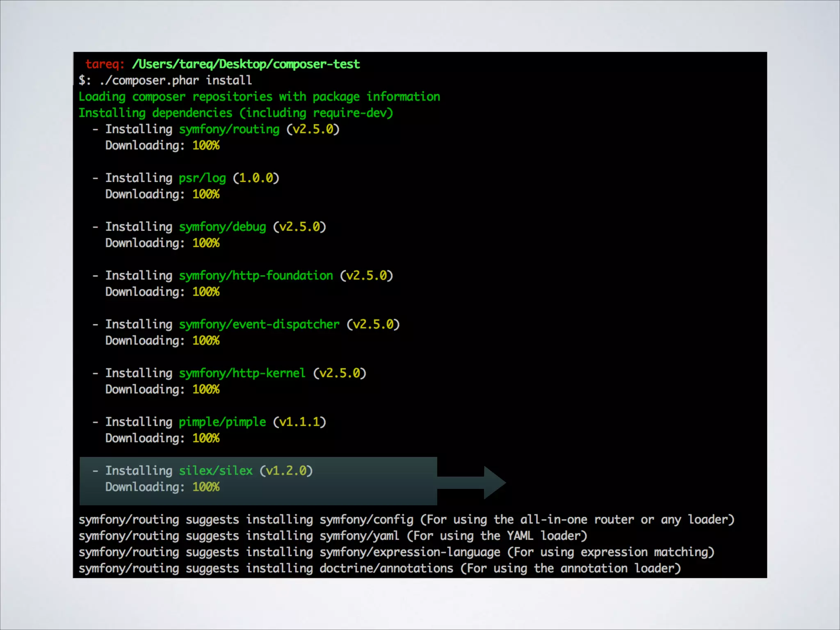Click the Loading composer repositories line

click(x=259, y=97)
